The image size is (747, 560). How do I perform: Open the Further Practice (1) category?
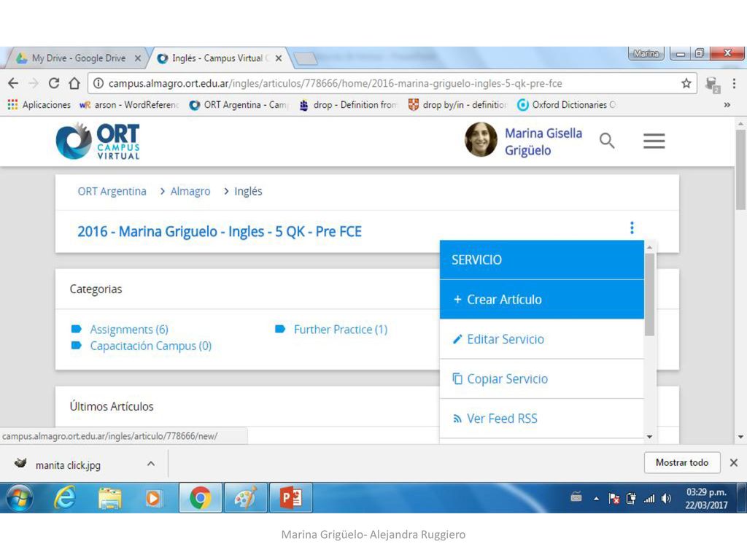[x=341, y=329]
